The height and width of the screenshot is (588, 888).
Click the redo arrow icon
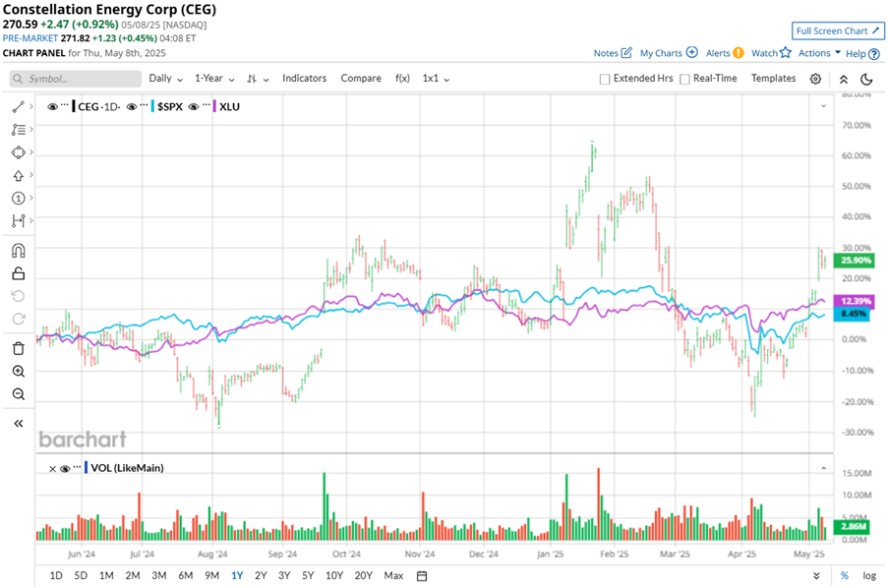coord(18,319)
